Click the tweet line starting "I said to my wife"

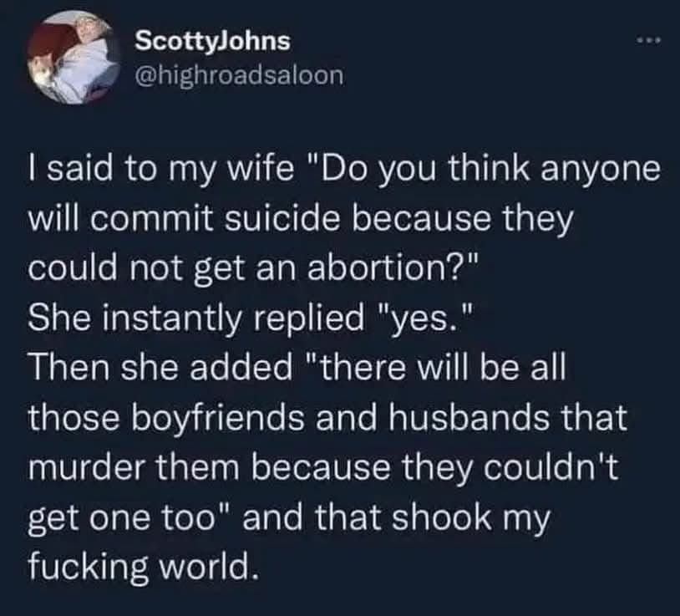click(344, 171)
